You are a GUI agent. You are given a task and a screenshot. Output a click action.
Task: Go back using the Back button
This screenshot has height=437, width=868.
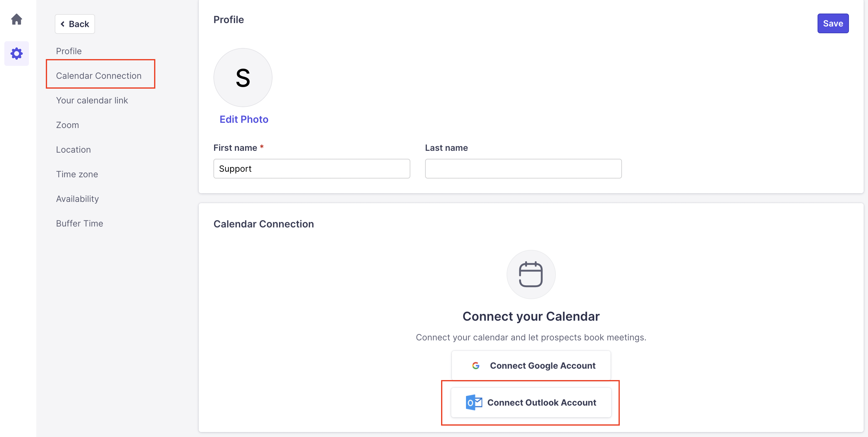coord(75,24)
